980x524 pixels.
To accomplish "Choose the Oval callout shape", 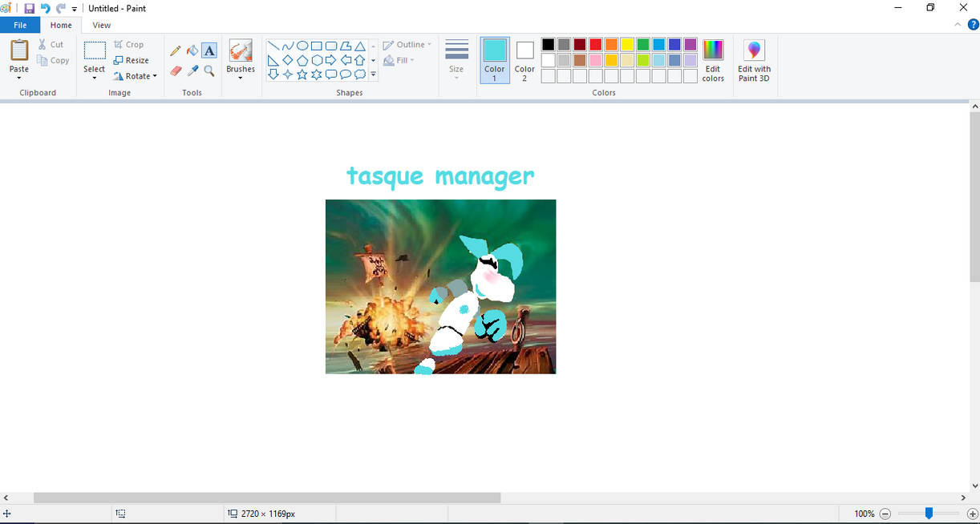I will pos(346,75).
